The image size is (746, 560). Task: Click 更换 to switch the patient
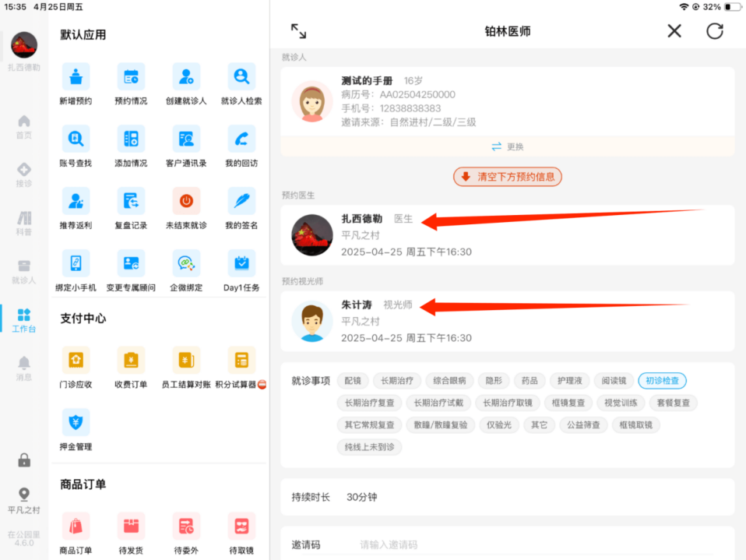point(508,146)
